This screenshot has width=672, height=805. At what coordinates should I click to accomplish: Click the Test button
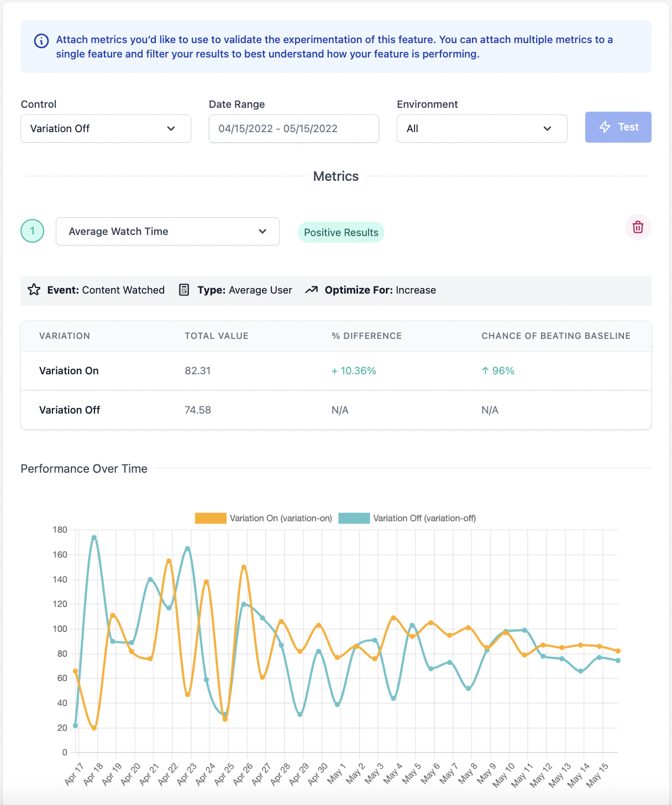click(618, 127)
